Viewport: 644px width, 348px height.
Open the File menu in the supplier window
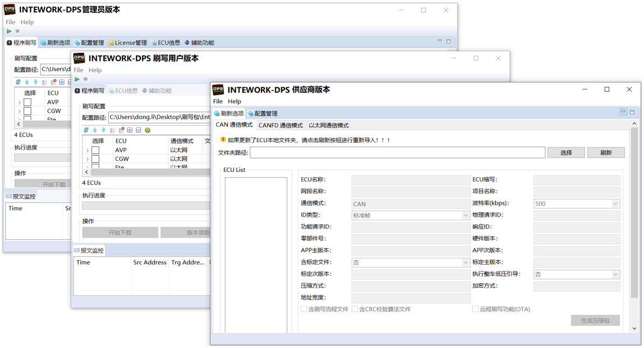pyautogui.click(x=218, y=101)
